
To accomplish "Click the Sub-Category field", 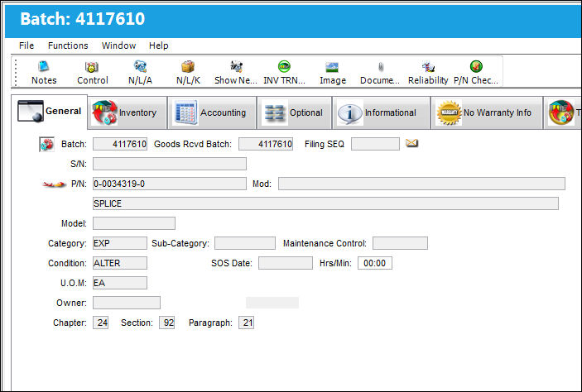I will click(x=245, y=243).
